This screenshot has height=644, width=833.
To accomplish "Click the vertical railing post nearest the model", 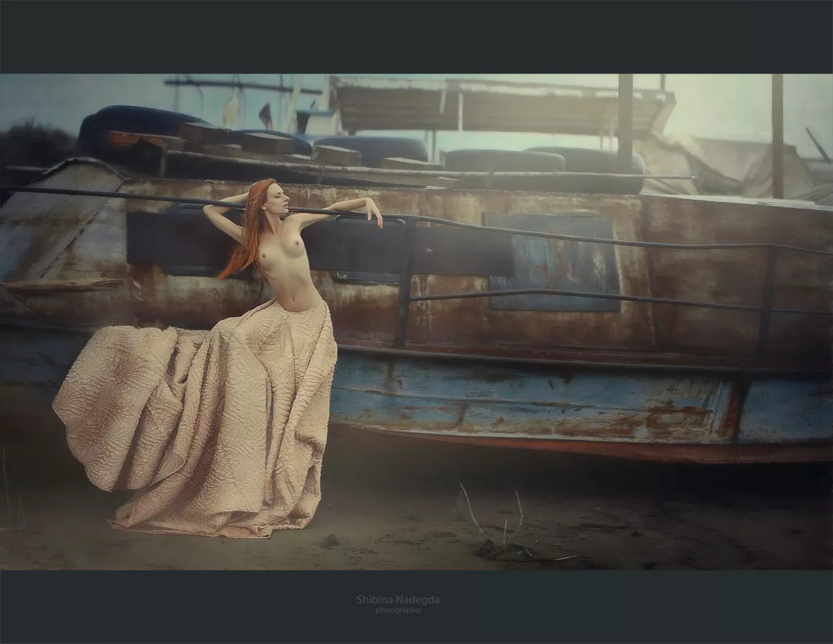I will click(x=404, y=285).
